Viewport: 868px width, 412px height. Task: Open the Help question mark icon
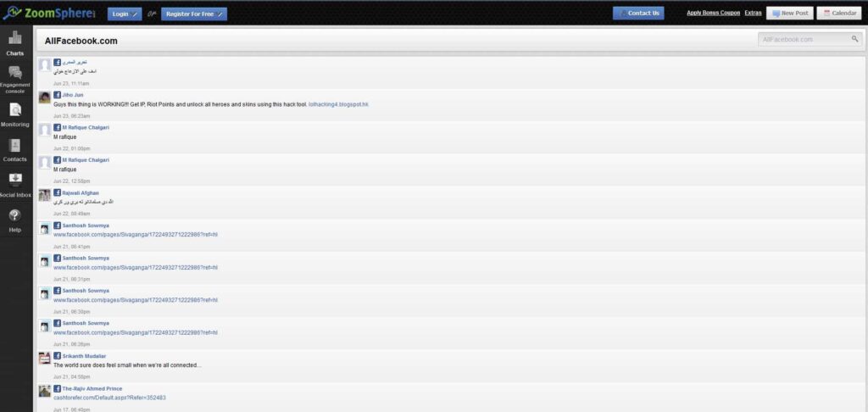[x=15, y=215]
